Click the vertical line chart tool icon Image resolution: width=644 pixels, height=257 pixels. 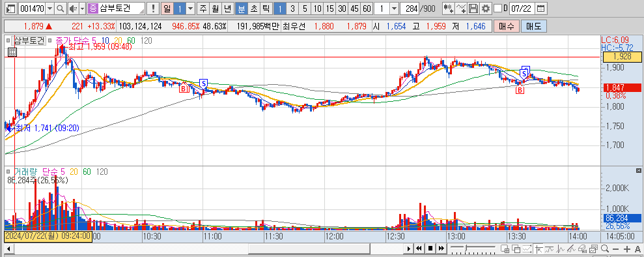tap(560, 249)
